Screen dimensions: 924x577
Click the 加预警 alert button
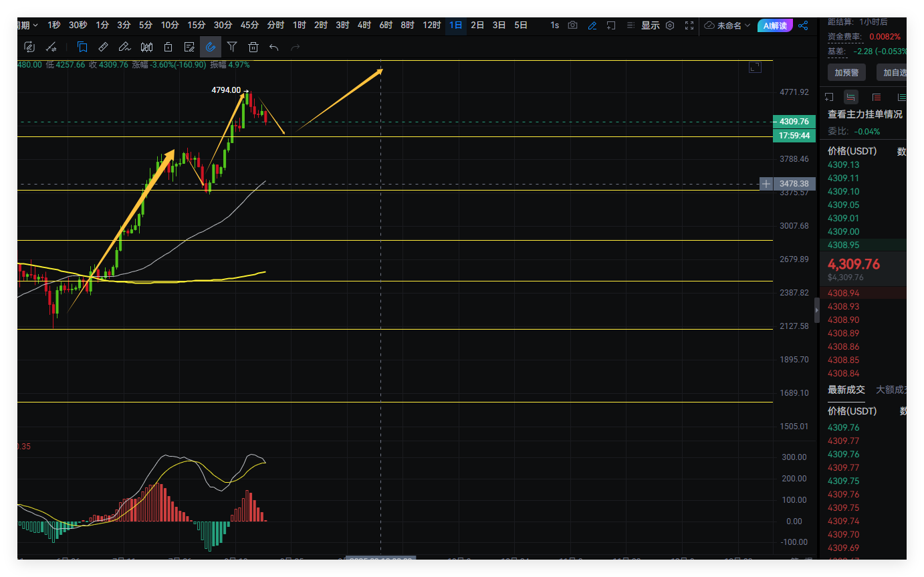(846, 72)
